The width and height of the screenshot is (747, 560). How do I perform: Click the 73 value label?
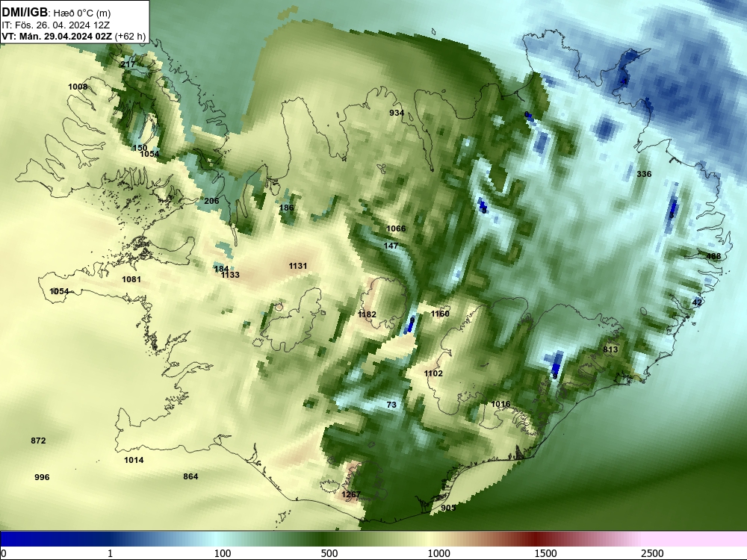(391, 405)
